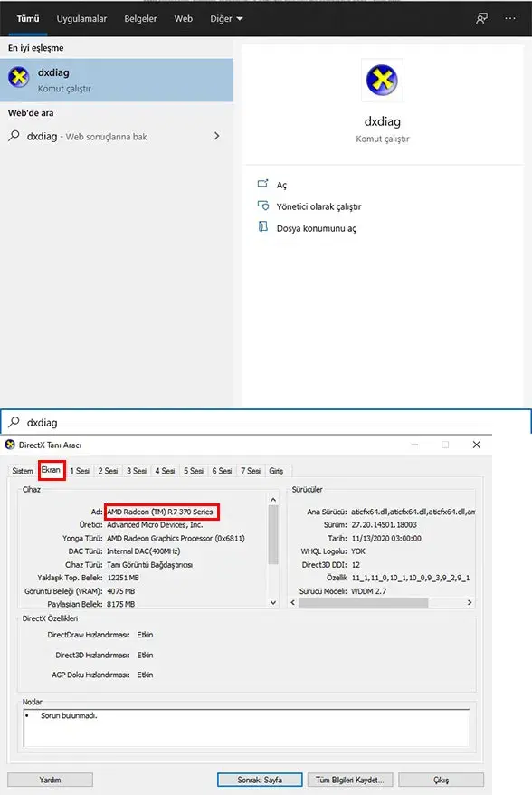Click the Sürücüler scroll right arrow

click(x=470, y=602)
